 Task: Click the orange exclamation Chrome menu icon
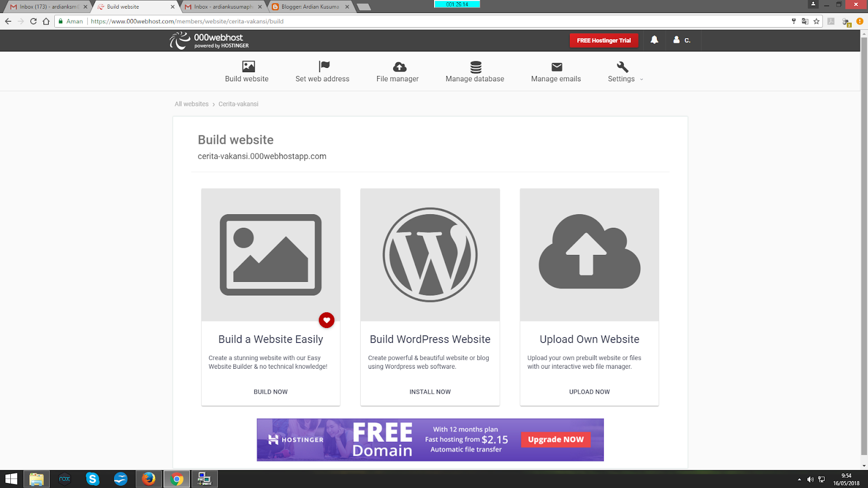point(859,21)
